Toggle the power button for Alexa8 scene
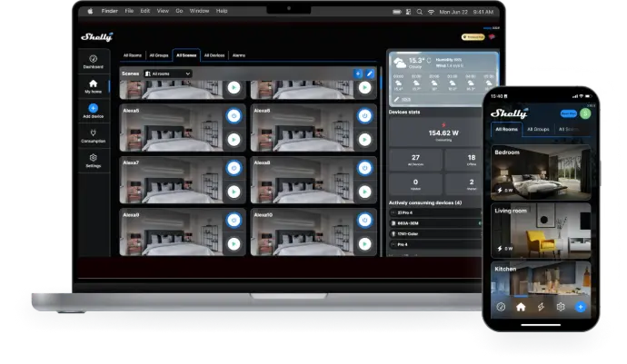 [364, 168]
